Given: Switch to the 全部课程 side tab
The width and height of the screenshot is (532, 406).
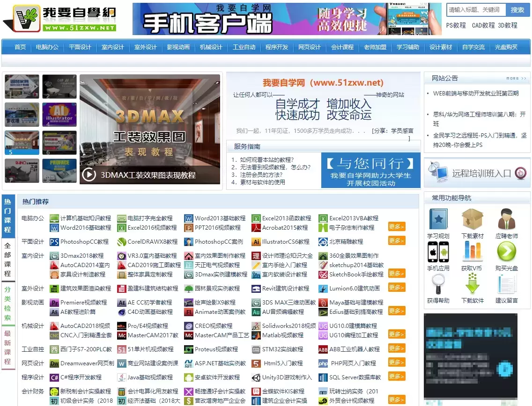Looking at the screenshot, I should coord(7,259).
